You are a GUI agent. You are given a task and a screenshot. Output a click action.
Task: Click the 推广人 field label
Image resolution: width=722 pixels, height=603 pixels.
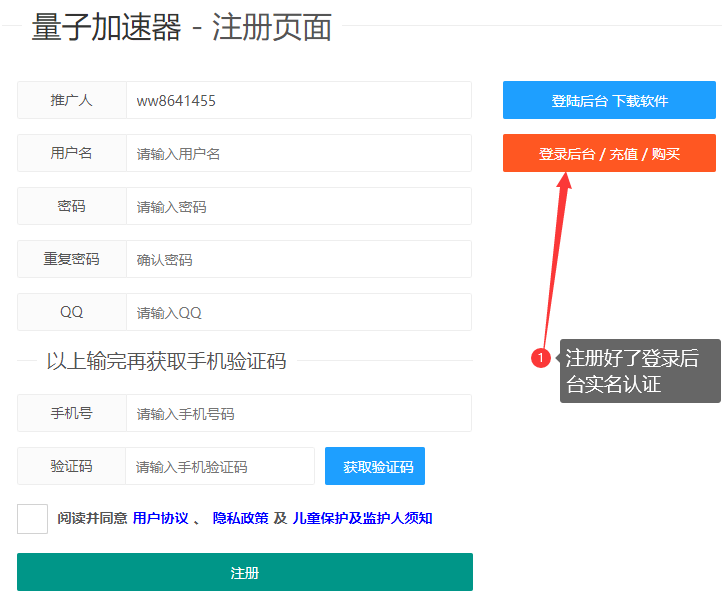click(71, 100)
